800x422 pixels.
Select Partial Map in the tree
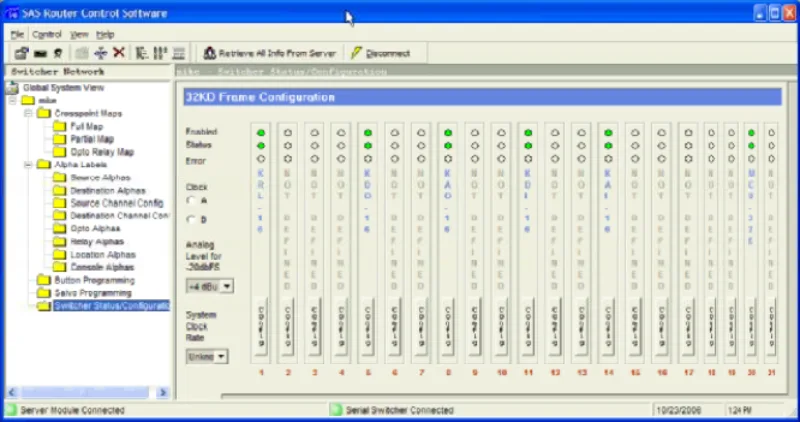point(92,139)
